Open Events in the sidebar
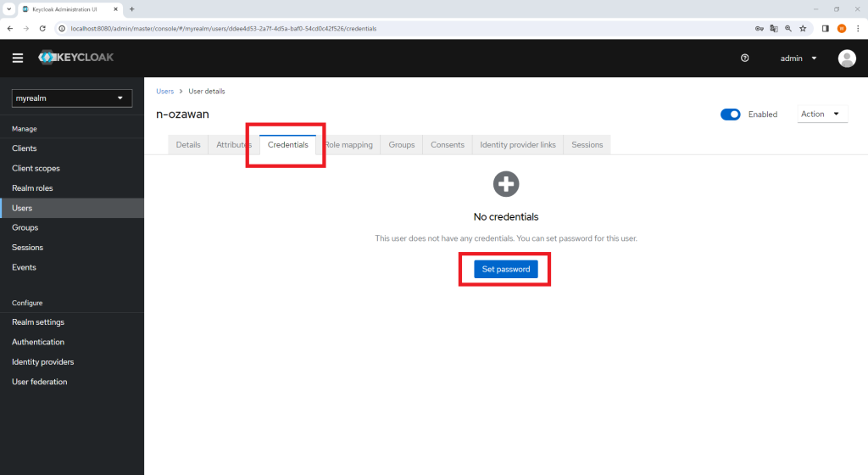Viewport: 868px width, 475px height. [x=72, y=267]
